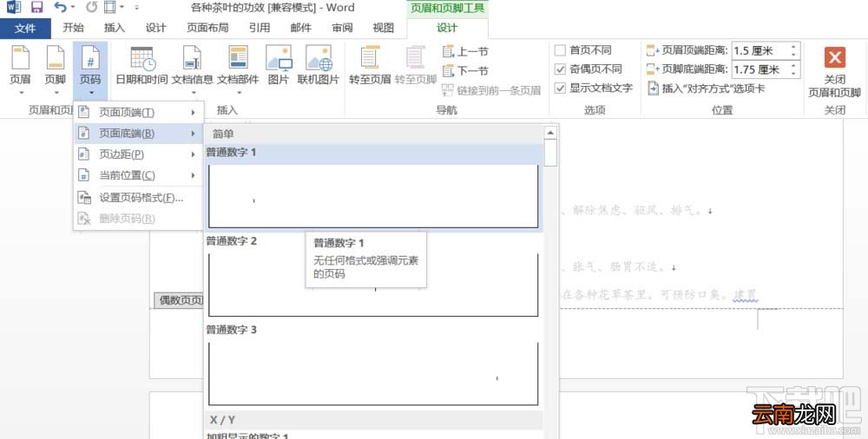The height and width of the screenshot is (439, 868).
Task: Insert 图片 picture
Action: click(x=279, y=67)
